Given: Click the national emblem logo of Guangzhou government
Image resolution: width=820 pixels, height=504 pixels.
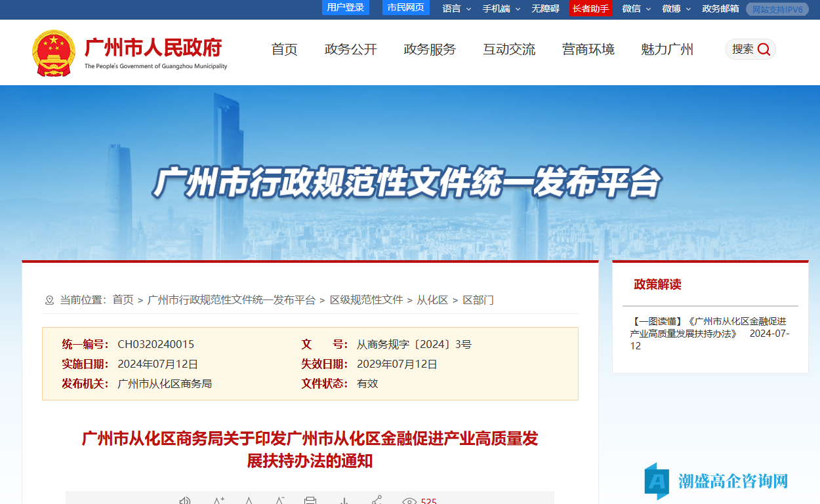Looking at the screenshot, I should click(x=54, y=52).
